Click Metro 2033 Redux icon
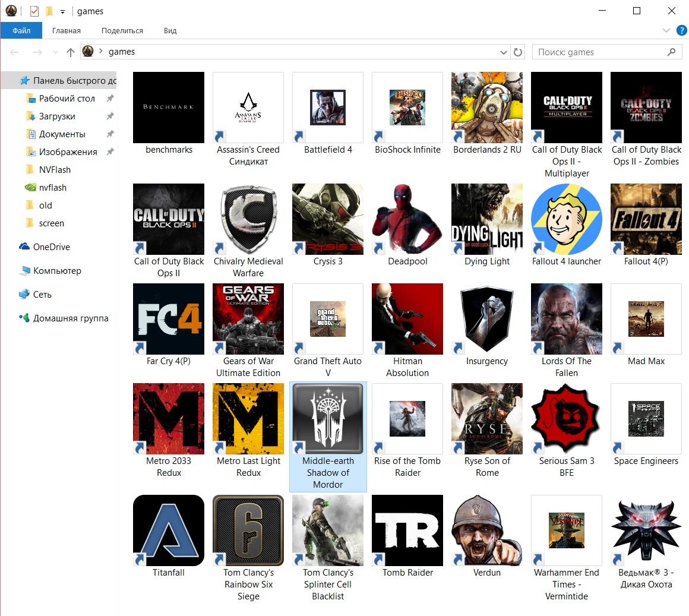This screenshot has height=616, width=689. coord(169,419)
